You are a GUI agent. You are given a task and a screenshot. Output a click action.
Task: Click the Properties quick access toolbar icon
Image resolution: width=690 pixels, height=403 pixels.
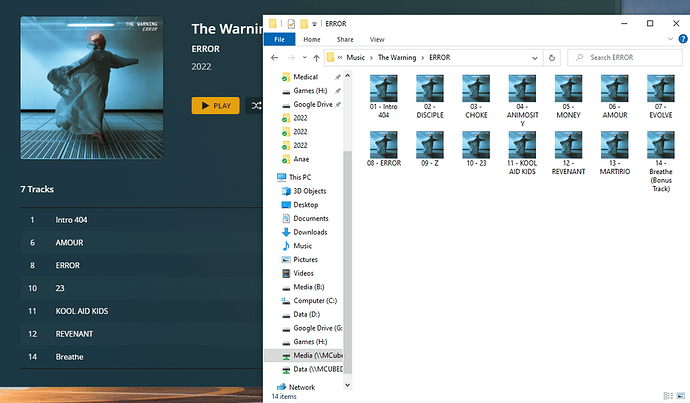pos(291,24)
